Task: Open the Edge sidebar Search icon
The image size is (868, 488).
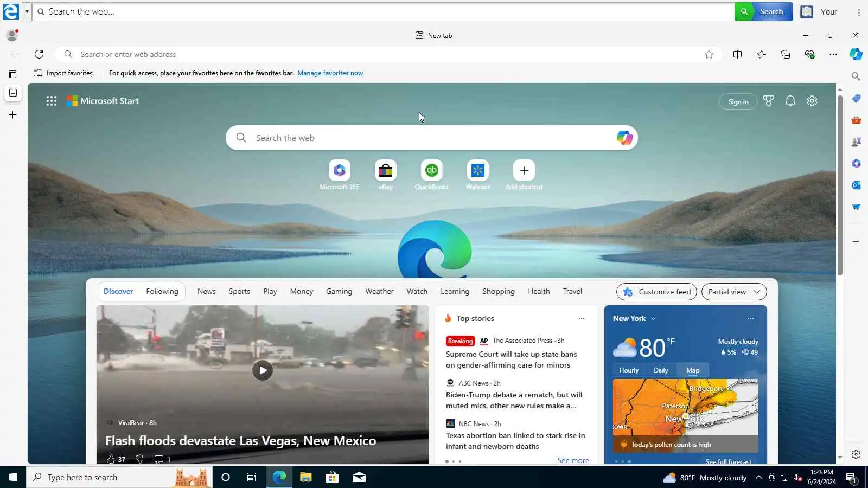Action: pos(856,76)
